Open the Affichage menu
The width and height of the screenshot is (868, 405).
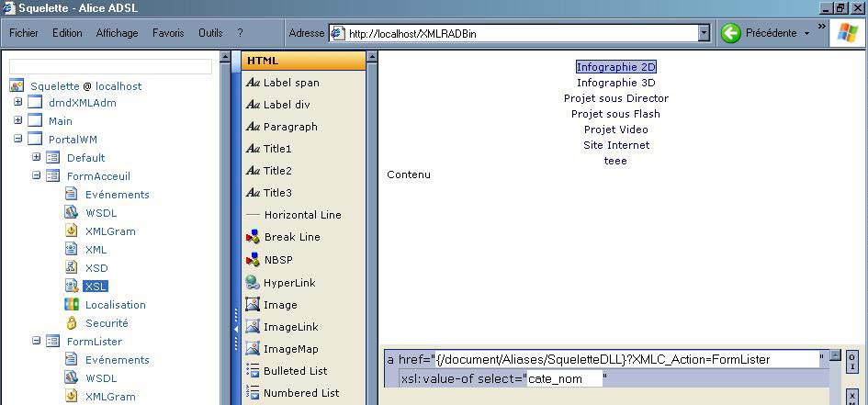pos(117,33)
